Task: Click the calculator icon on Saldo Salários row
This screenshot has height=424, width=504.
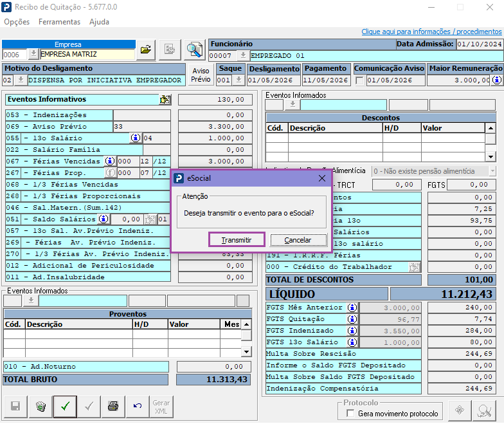Action: pyautogui.click(x=150, y=219)
